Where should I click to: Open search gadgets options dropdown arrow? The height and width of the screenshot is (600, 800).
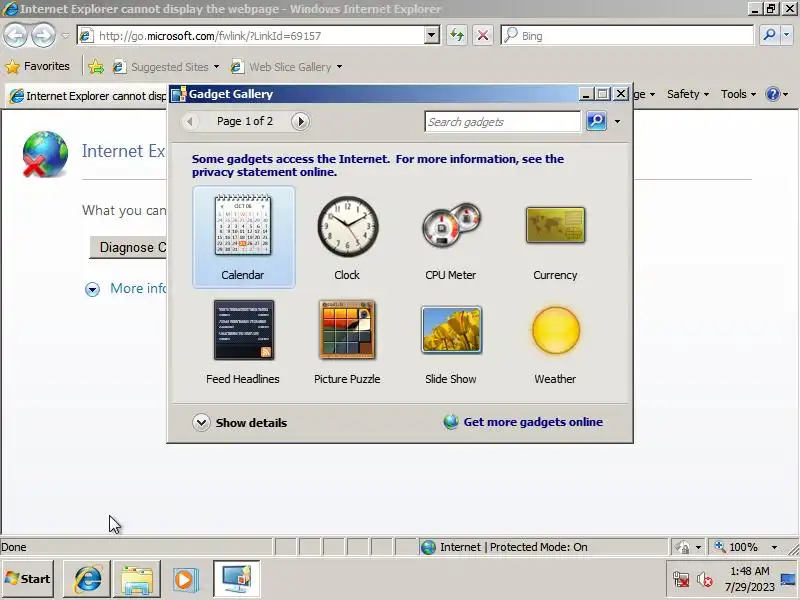pyautogui.click(x=617, y=121)
